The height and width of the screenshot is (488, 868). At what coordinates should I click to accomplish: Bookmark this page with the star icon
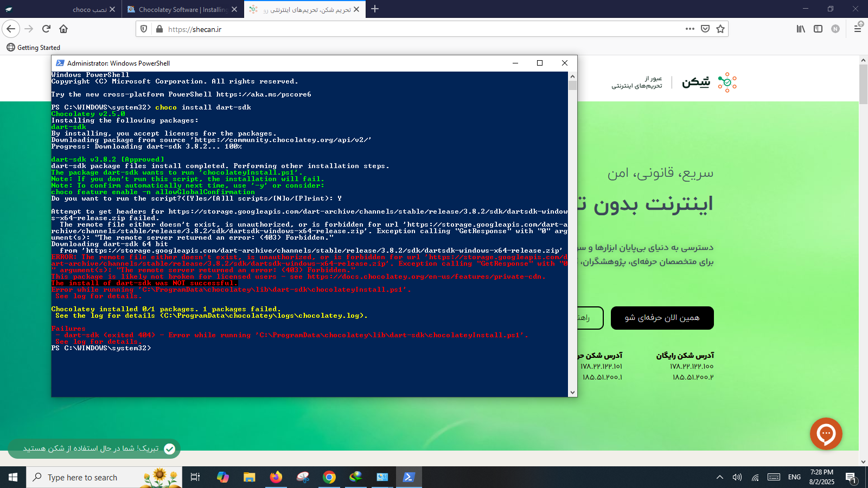click(x=720, y=29)
